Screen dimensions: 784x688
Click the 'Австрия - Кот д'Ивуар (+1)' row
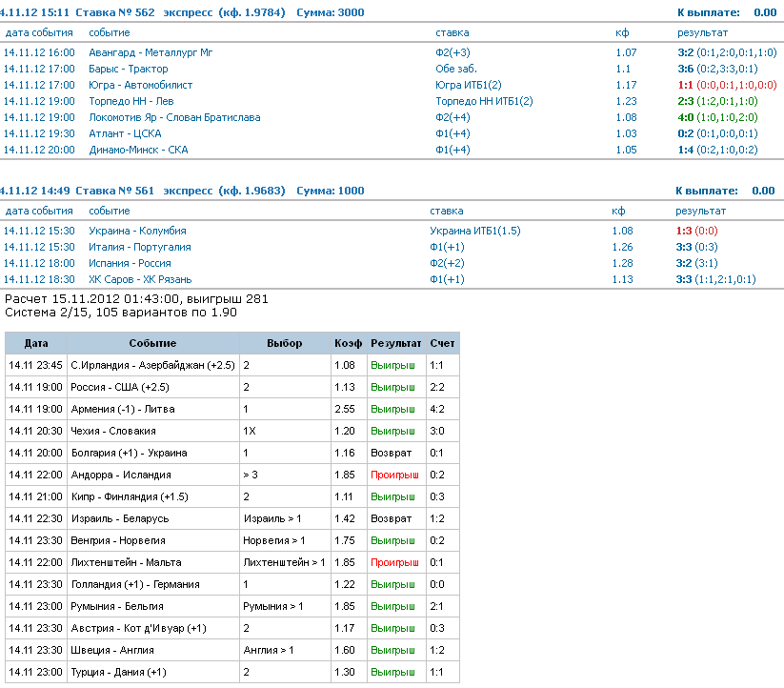232,628
